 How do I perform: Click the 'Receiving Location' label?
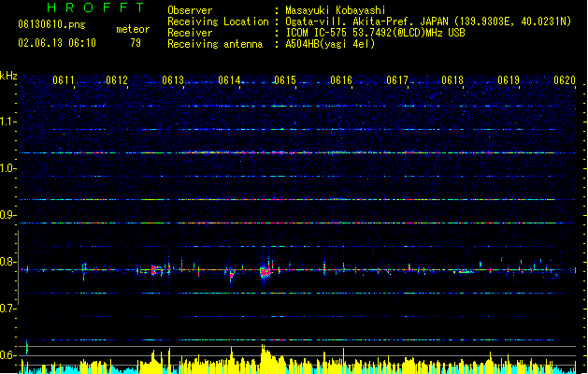[218, 22]
